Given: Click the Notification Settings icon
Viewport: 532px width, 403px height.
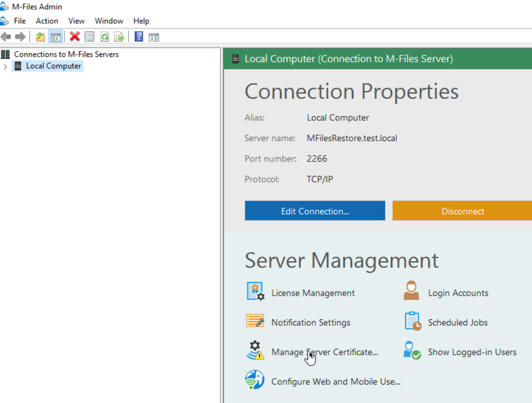Looking at the screenshot, I should click(255, 321).
